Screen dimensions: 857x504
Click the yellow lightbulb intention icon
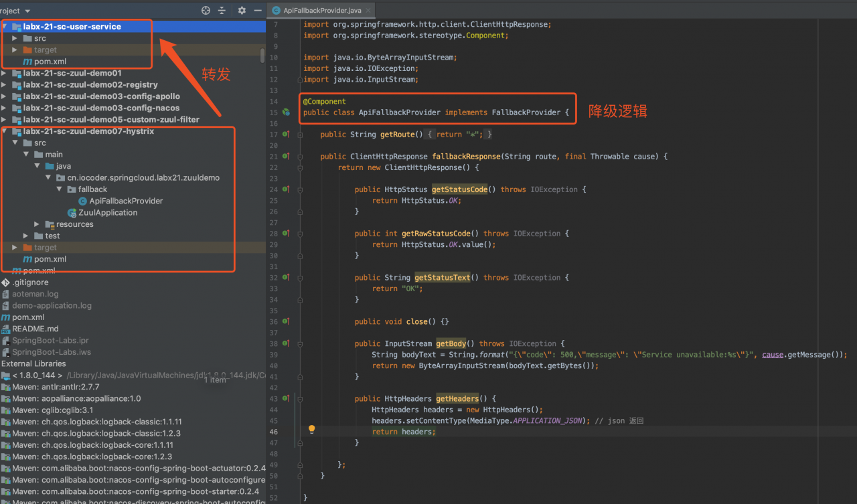click(311, 428)
